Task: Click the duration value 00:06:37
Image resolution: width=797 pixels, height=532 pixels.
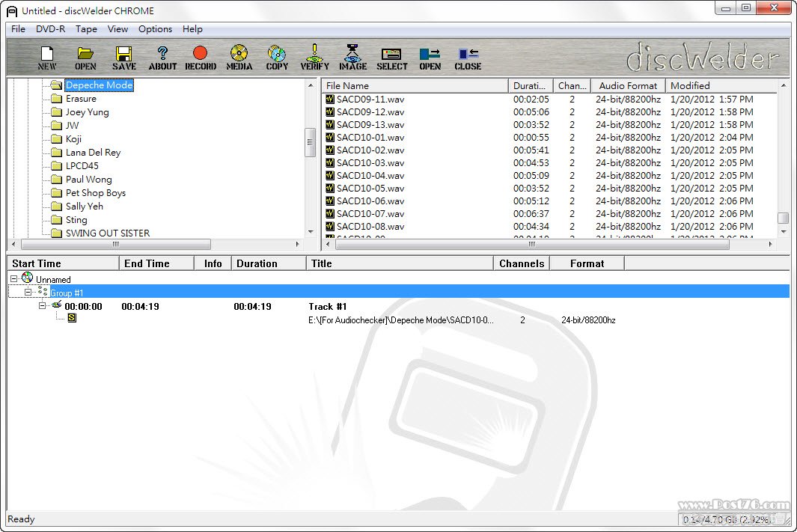Action: [x=531, y=213]
